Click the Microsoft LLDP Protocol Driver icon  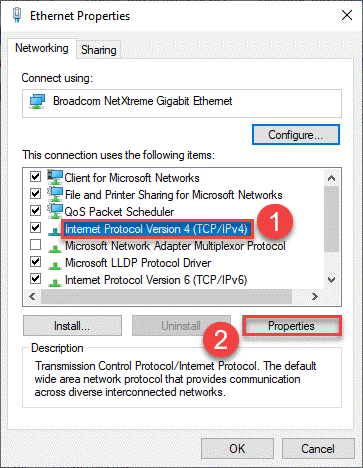click(55, 265)
